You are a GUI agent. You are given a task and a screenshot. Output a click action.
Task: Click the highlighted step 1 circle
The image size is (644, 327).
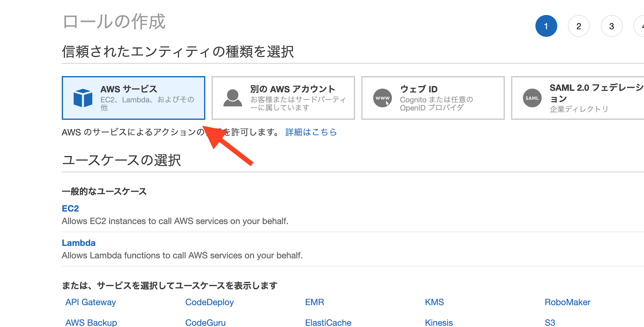(546, 26)
